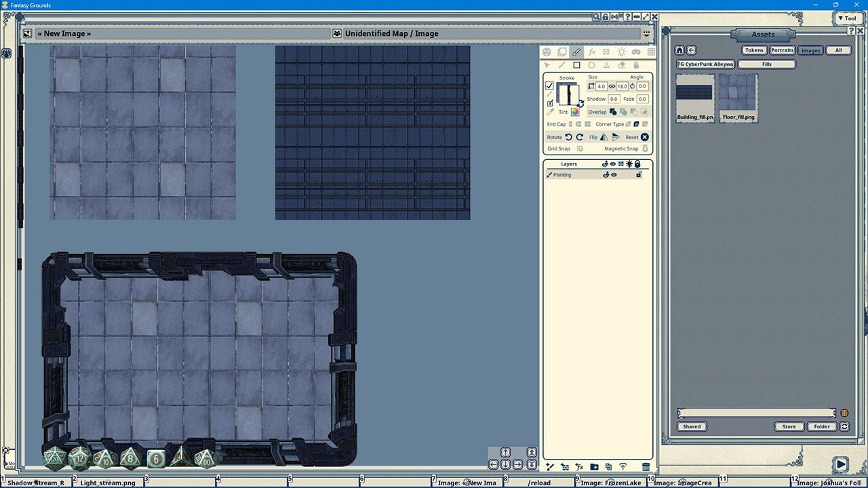Click the trash icon below the Layers panel

(646, 466)
